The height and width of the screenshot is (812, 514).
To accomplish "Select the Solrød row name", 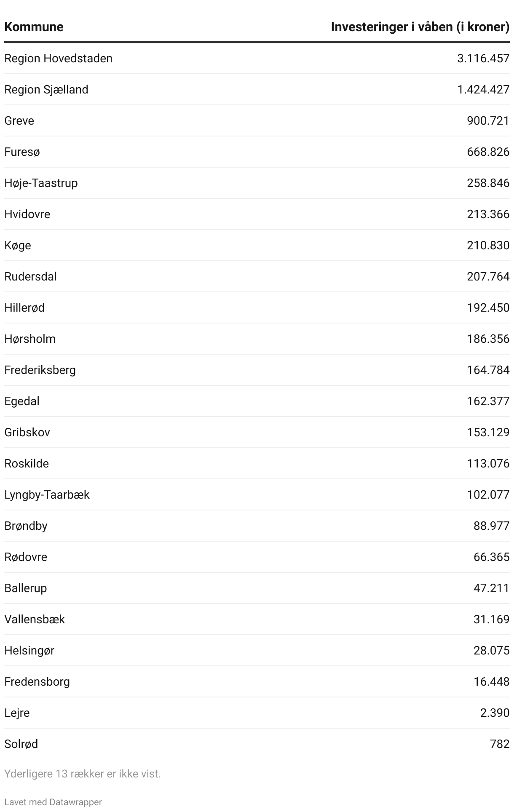I will click(x=21, y=744).
